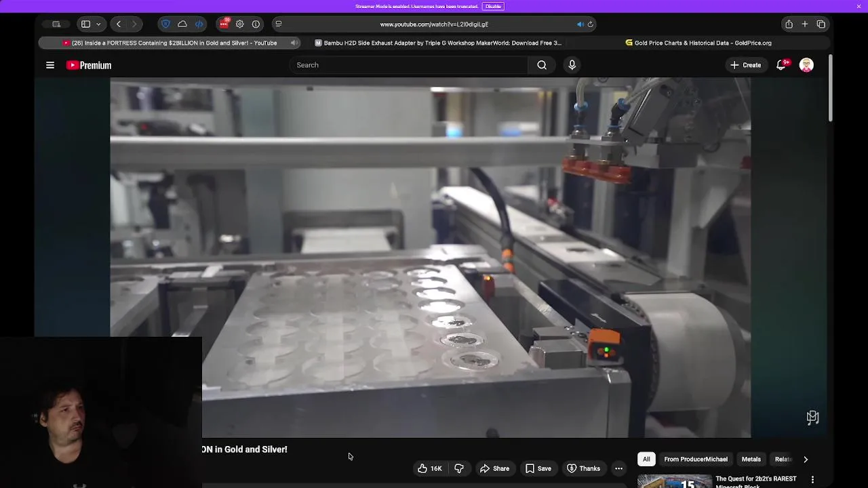Switch to the FORTRESS YouTube tab
This screenshot has height=488, width=868.
coord(170,43)
